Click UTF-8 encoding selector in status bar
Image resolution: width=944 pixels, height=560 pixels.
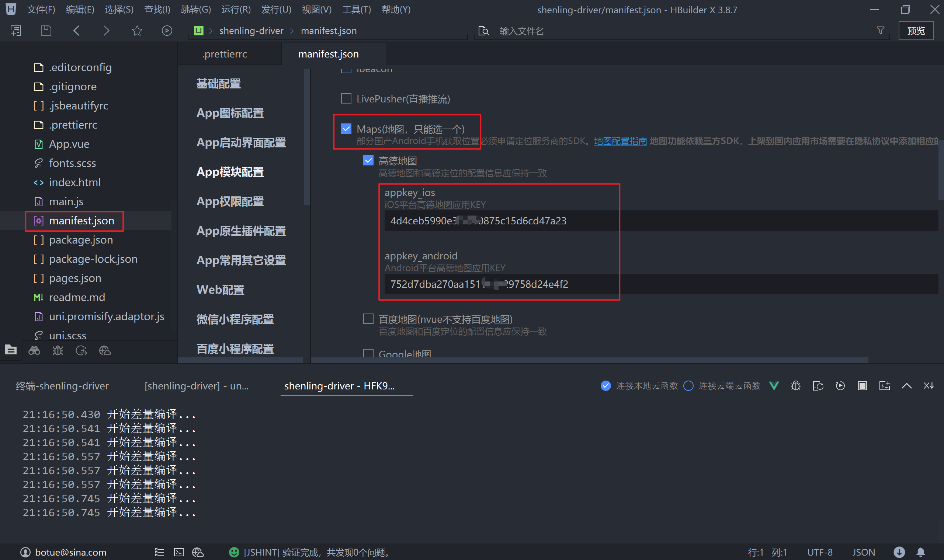coord(819,552)
